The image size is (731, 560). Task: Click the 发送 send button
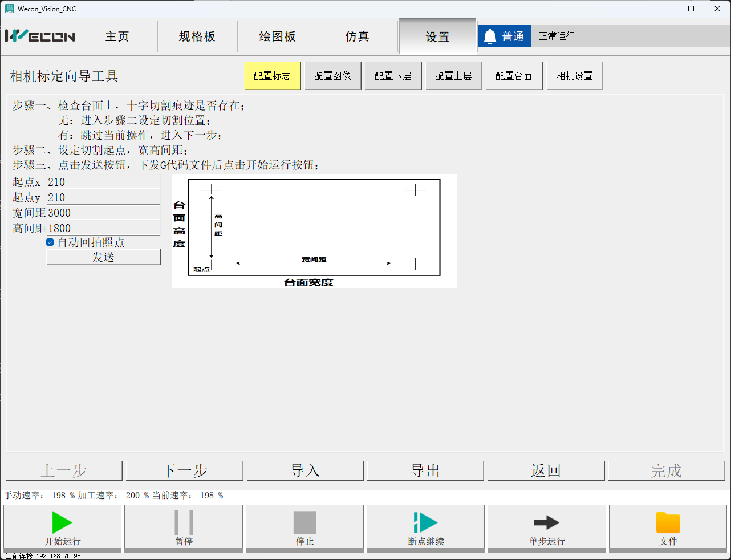click(x=103, y=257)
